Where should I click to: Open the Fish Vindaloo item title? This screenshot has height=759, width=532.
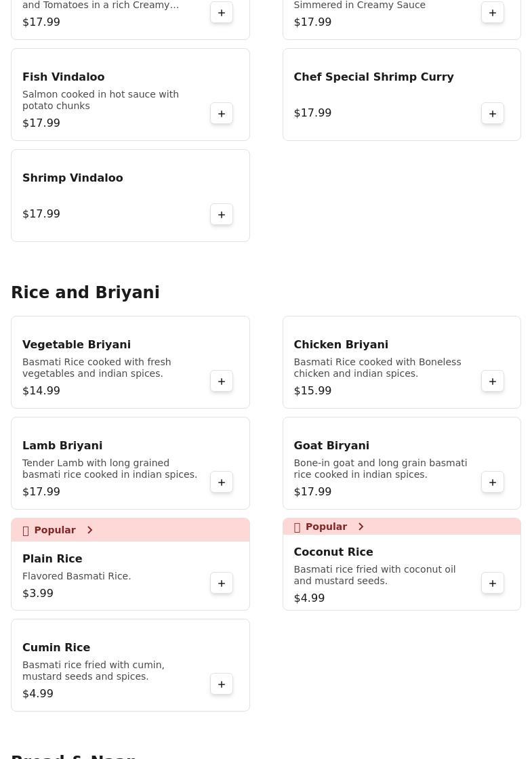(63, 77)
